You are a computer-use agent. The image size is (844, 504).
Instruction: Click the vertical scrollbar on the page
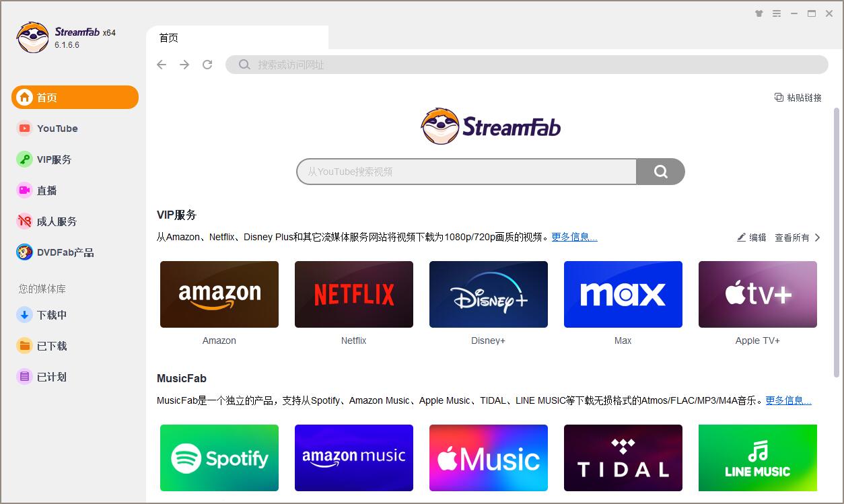(837, 242)
